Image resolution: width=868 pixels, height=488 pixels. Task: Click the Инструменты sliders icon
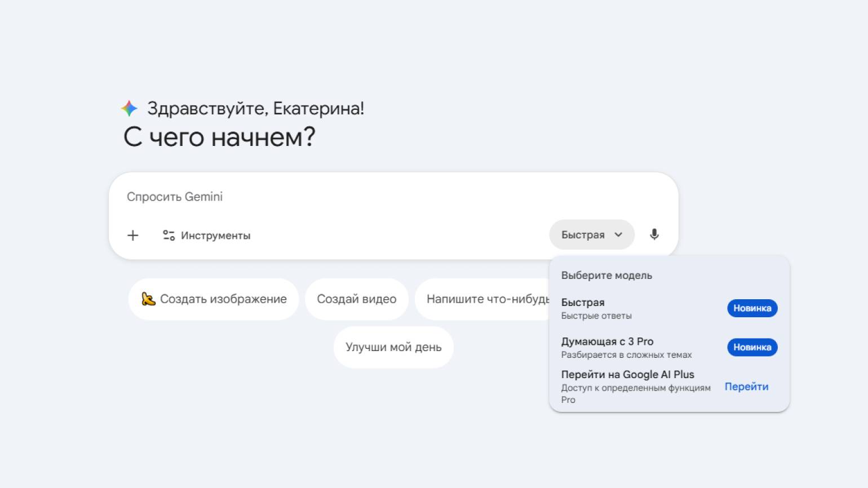169,236
